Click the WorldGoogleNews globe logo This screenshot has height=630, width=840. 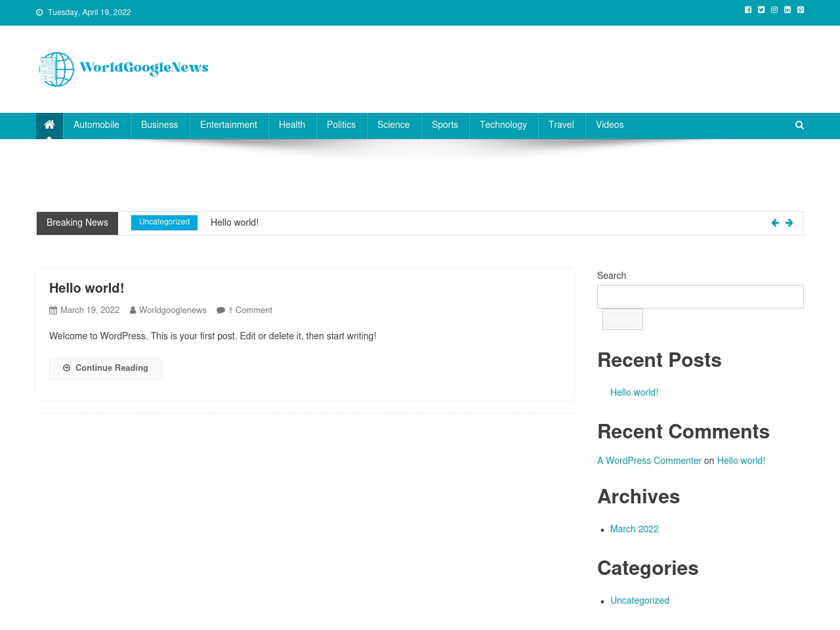[56, 69]
